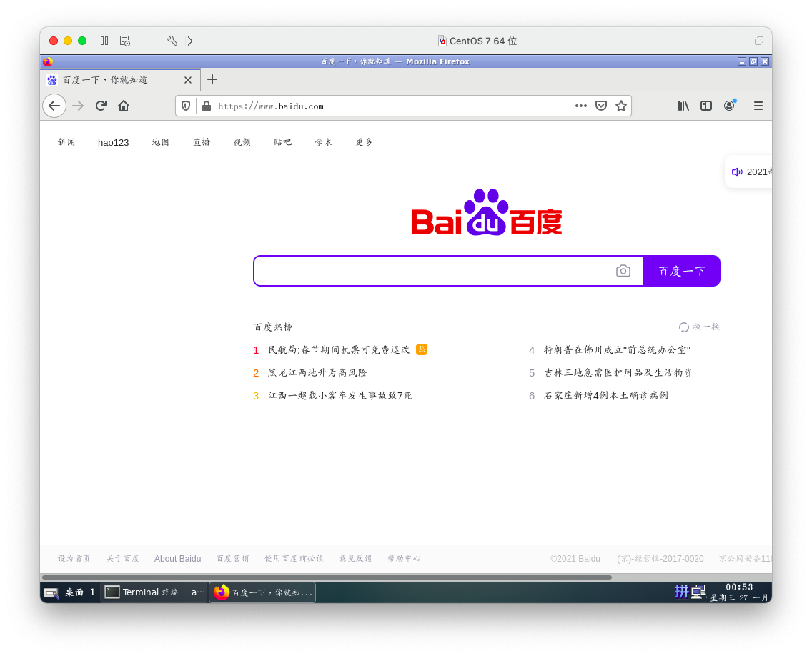Open Firefox account icon
The image size is (812, 656).
pyautogui.click(x=729, y=106)
